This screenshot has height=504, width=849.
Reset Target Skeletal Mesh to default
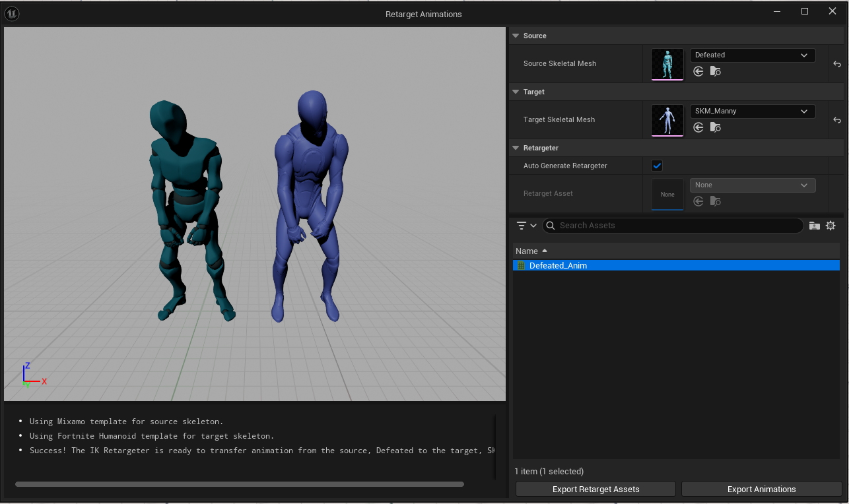(836, 120)
